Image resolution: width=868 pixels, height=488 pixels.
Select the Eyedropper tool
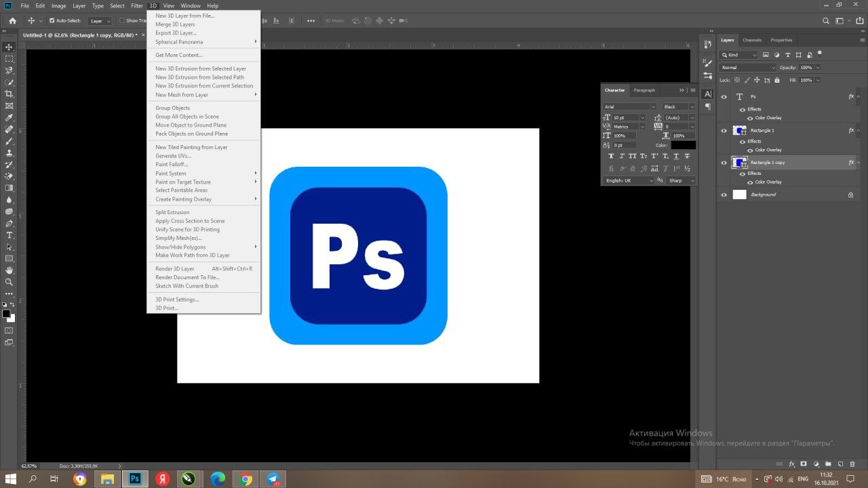point(9,117)
